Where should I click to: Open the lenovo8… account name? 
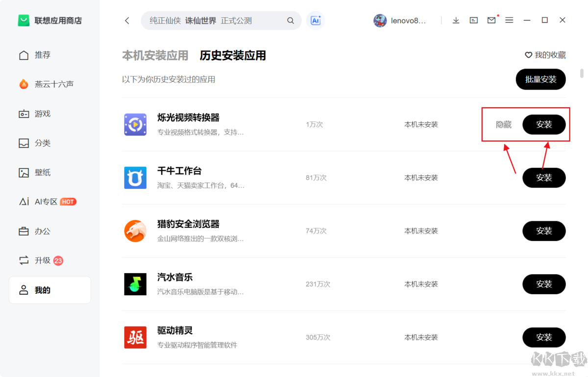pos(408,21)
